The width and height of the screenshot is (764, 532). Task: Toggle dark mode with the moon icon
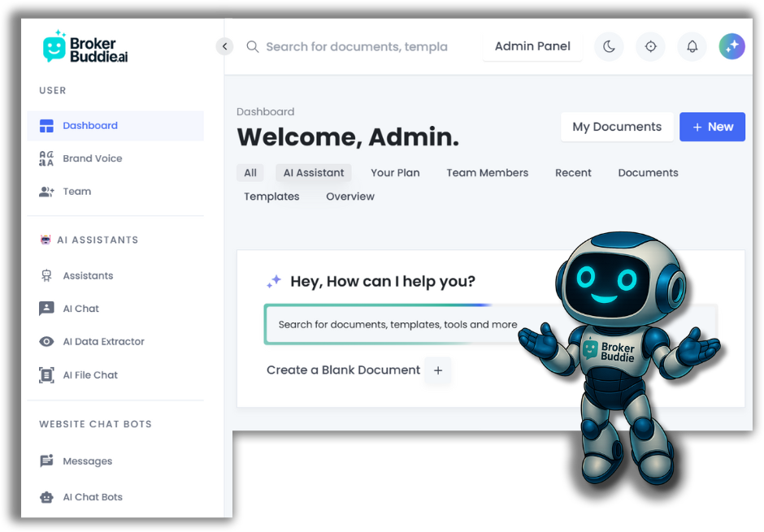click(609, 46)
